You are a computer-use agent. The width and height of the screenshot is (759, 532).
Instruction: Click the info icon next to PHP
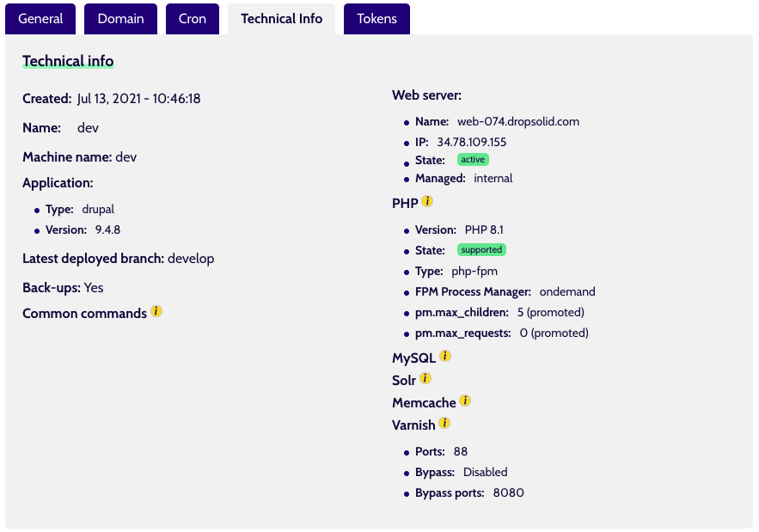427,201
